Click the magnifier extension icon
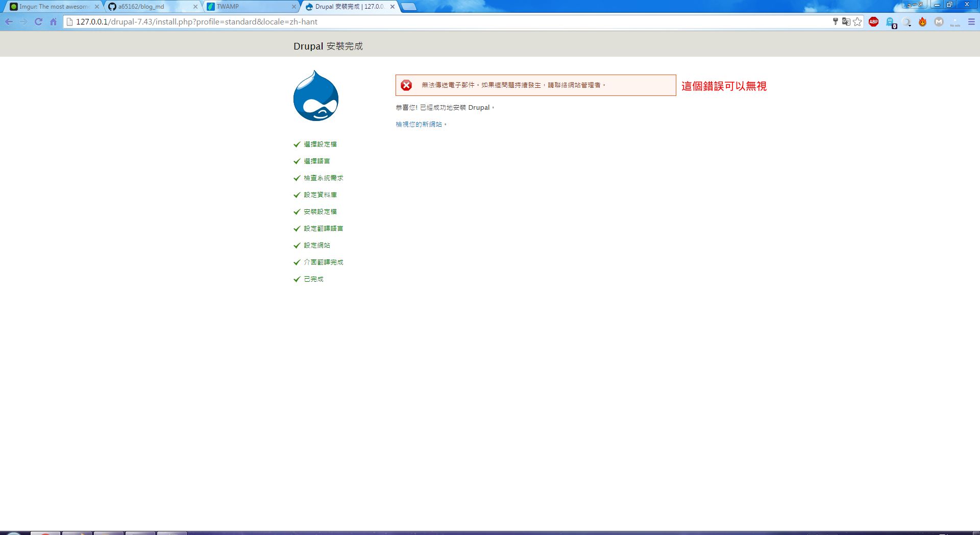 point(906,22)
